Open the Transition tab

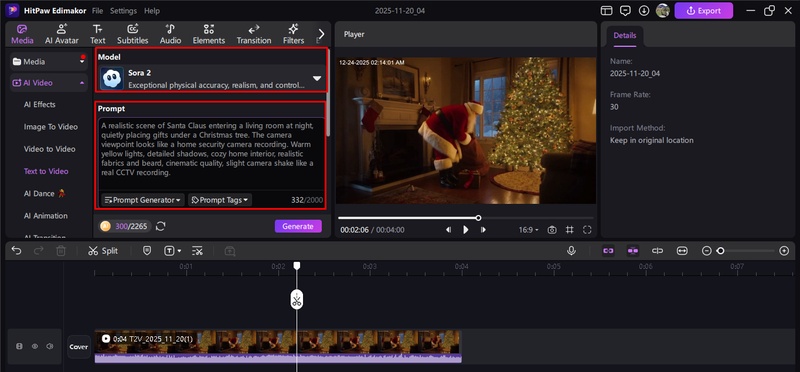[x=254, y=35]
